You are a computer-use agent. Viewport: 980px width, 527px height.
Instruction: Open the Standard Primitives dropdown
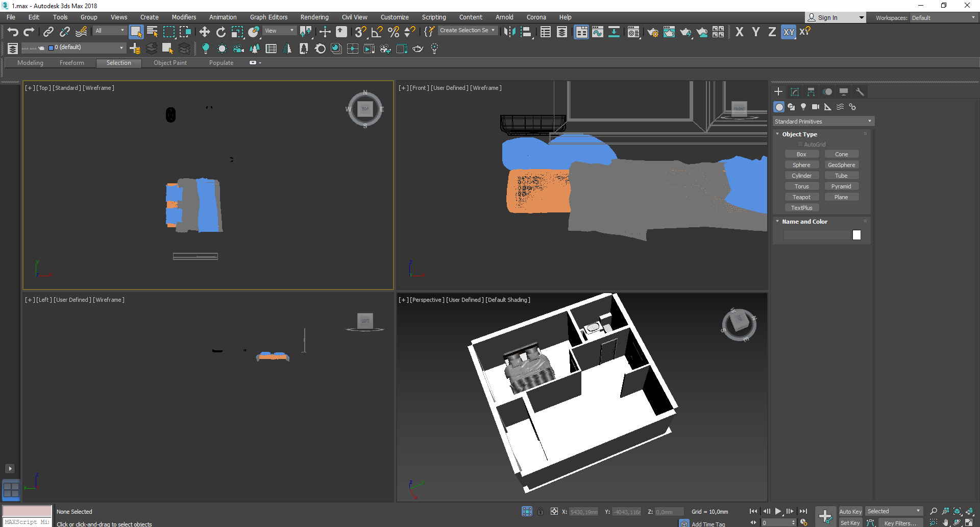(823, 122)
